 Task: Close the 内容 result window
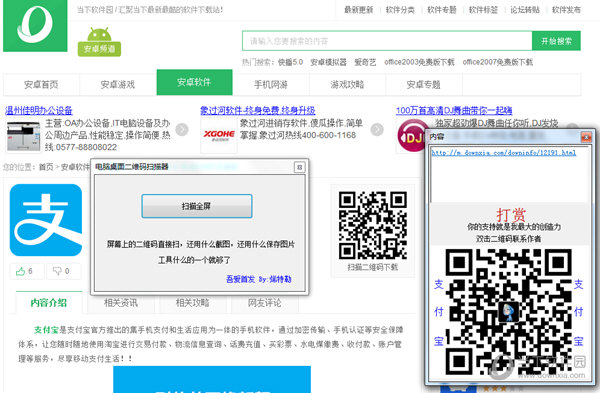point(586,137)
